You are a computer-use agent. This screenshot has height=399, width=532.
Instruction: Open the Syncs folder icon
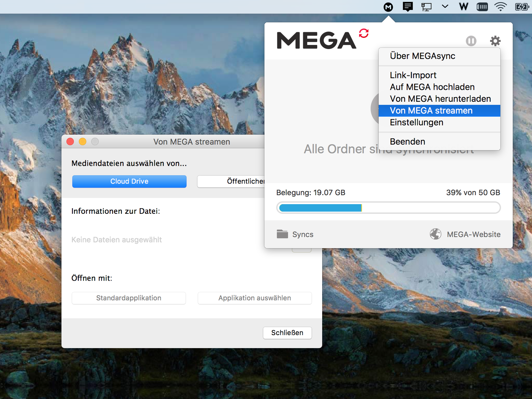point(282,234)
